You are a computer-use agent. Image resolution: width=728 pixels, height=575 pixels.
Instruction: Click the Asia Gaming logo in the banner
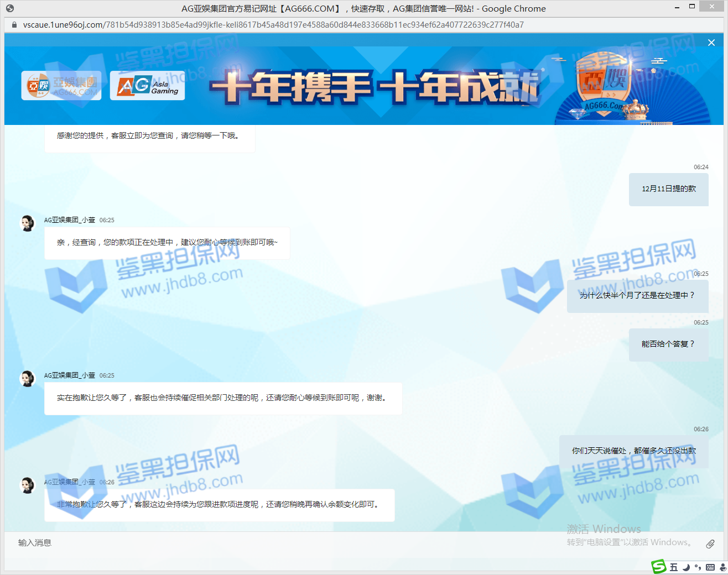(x=148, y=86)
